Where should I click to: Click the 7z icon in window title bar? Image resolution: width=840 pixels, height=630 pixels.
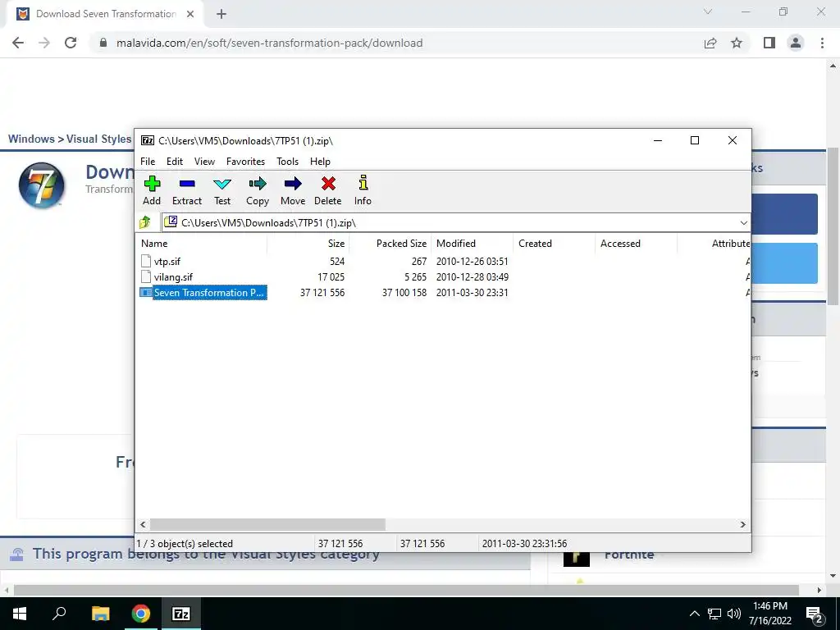point(148,140)
